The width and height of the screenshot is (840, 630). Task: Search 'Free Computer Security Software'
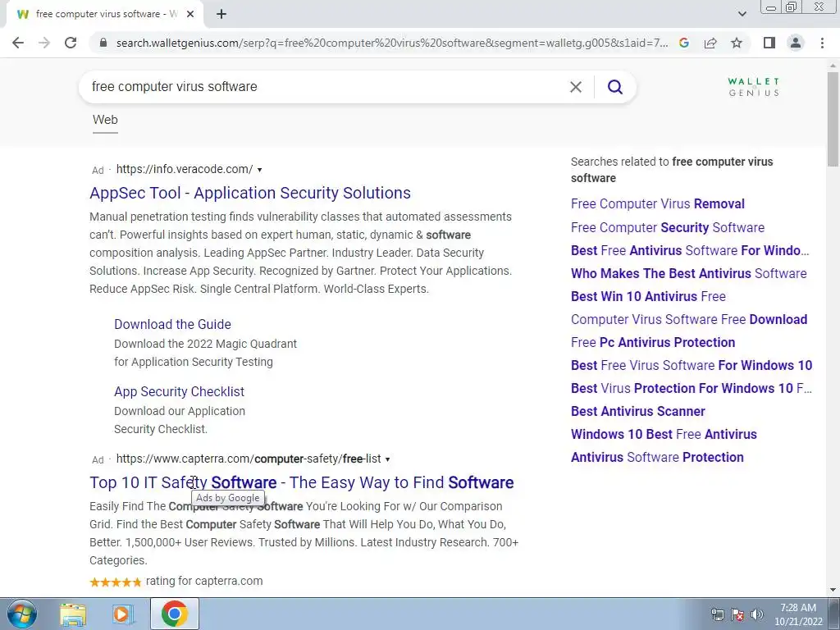point(668,228)
